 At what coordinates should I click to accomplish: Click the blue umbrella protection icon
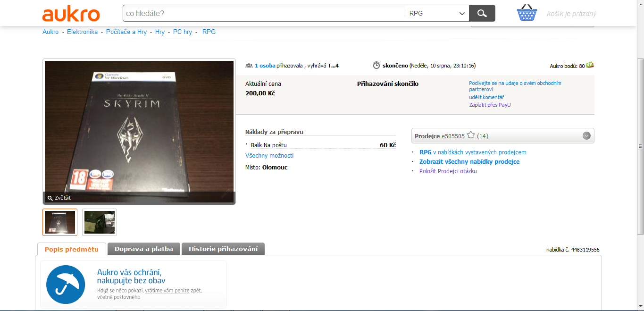(66, 285)
